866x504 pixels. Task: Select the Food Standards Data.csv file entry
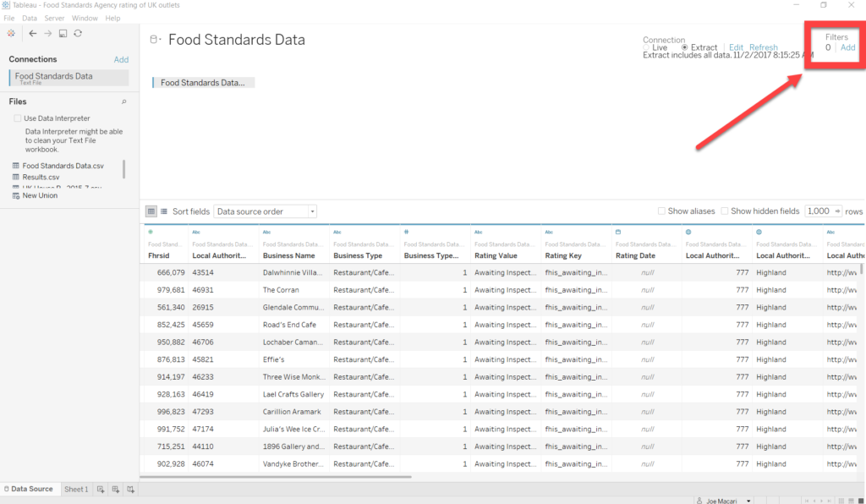pyautogui.click(x=63, y=166)
